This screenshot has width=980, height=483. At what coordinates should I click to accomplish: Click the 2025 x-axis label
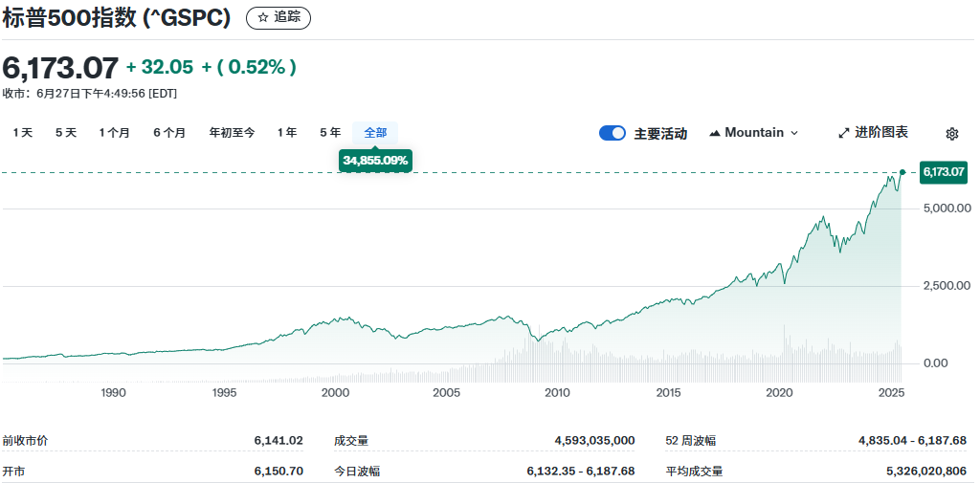(891, 392)
